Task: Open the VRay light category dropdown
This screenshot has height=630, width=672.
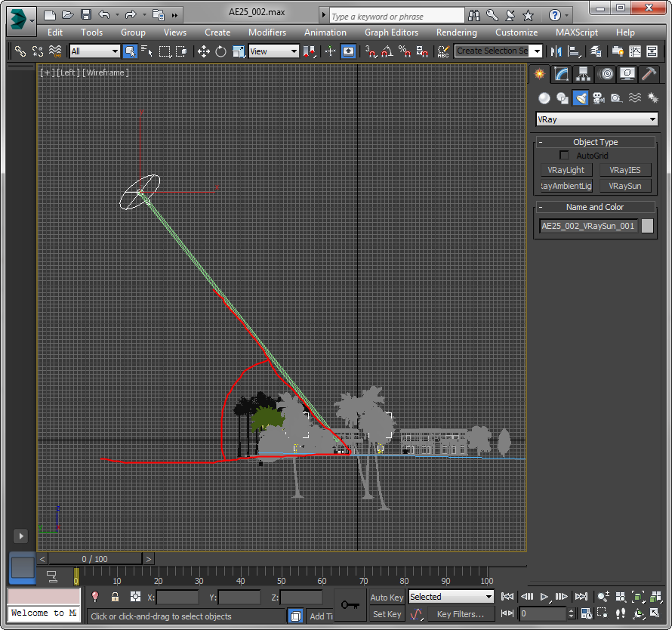Action: pos(596,119)
